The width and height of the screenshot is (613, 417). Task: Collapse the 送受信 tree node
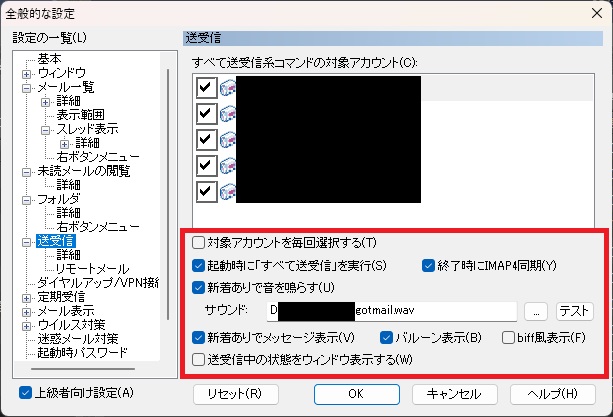[x=26, y=242]
